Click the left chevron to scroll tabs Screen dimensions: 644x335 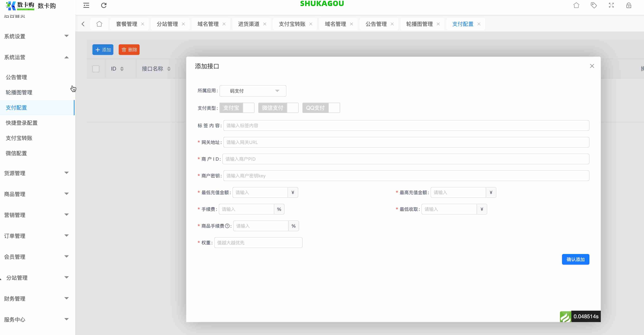[x=83, y=24]
